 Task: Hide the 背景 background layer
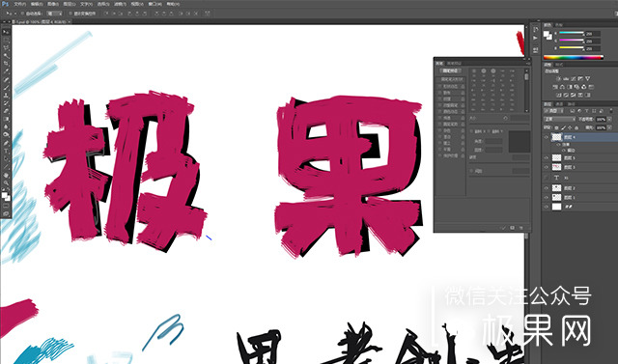[547, 207]
